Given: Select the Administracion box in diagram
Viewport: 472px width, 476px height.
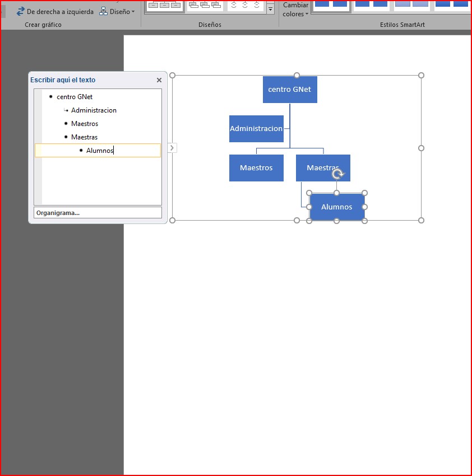Looking at the screenshot, I should pyautogui.click(x=256, y=129).
